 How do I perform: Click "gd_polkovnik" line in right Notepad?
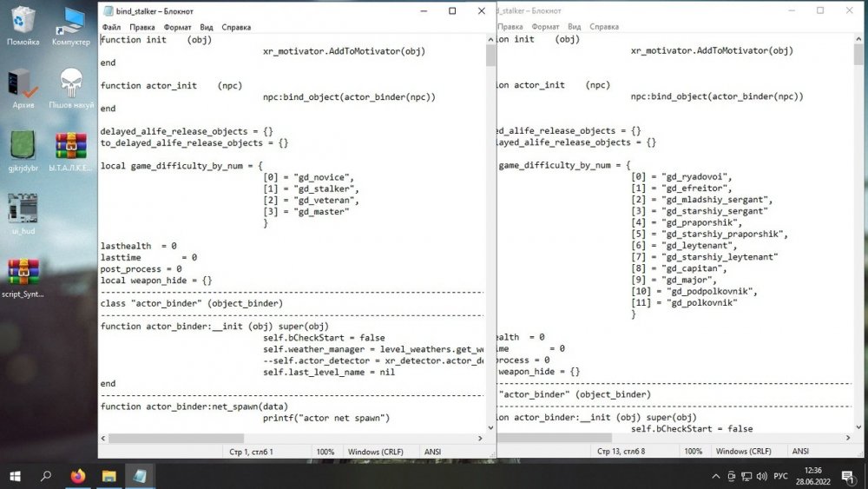point(684,303)
